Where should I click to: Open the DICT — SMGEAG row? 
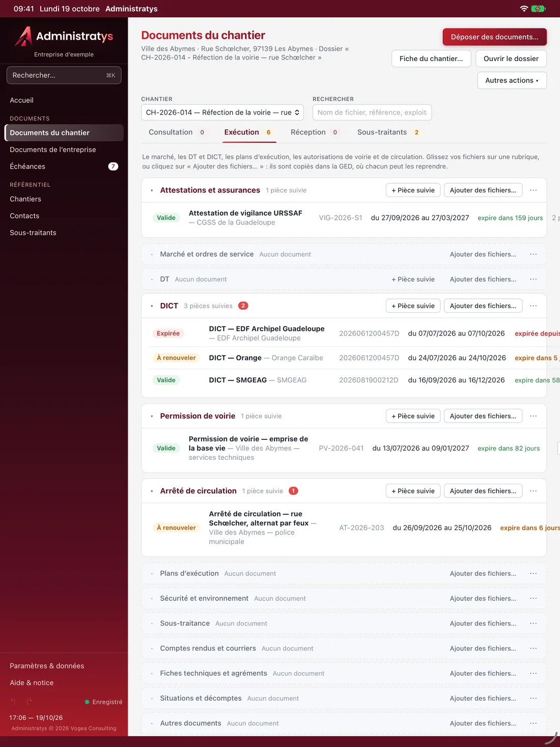(x=258, y=380)
